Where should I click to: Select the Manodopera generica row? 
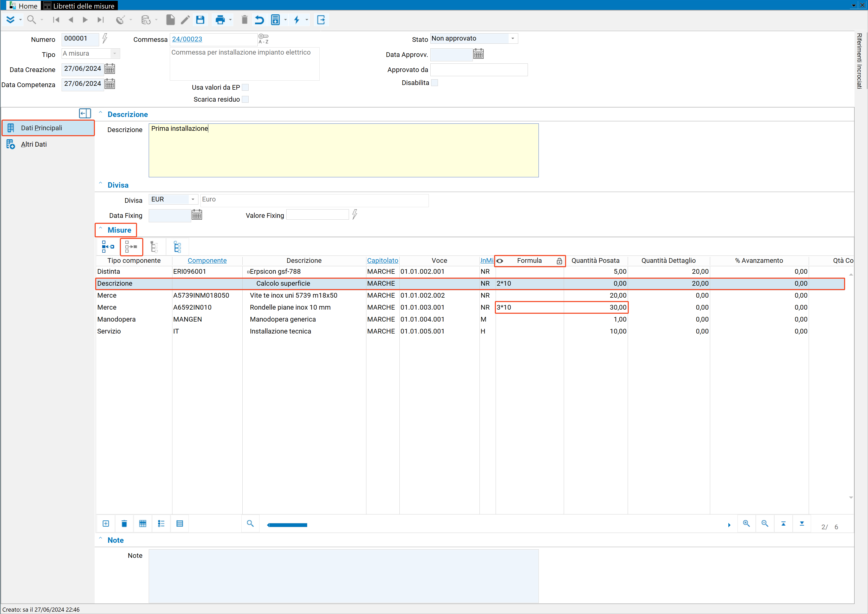click(470, 319)
